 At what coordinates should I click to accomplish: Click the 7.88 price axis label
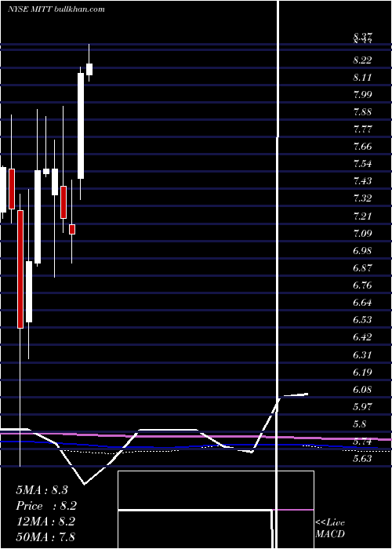(x=362, y=112)
